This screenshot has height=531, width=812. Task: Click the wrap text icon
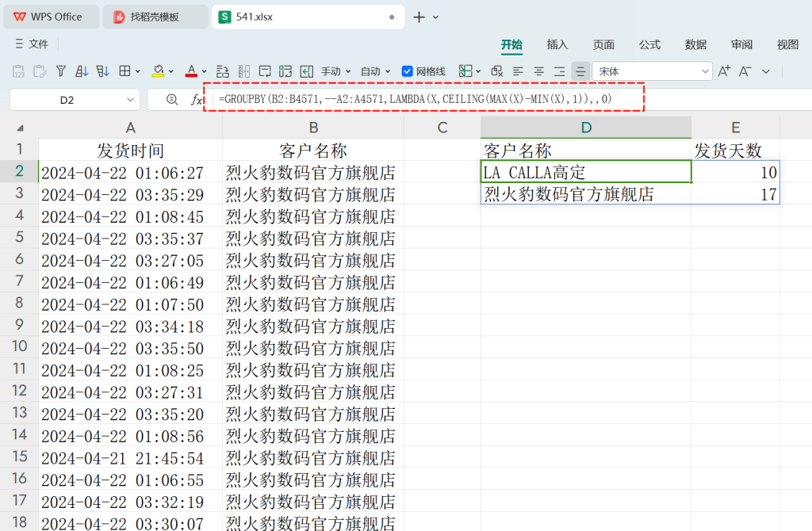pos(265,71)
